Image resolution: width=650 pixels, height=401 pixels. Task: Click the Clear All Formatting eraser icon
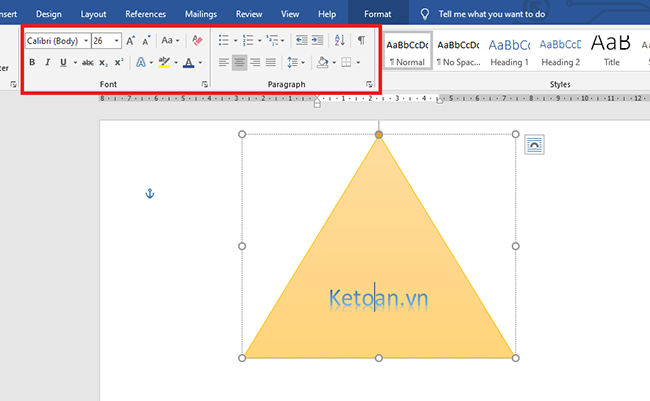tap(197, 41)
